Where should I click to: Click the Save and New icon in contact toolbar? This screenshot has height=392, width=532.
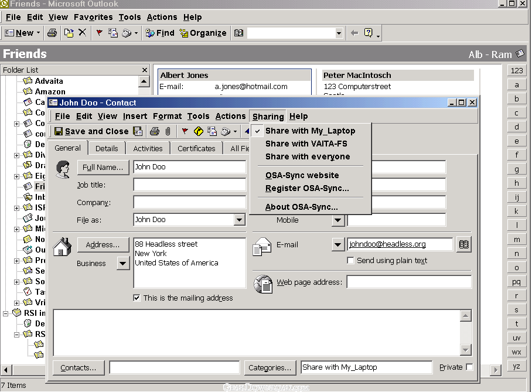coord(138,131)
